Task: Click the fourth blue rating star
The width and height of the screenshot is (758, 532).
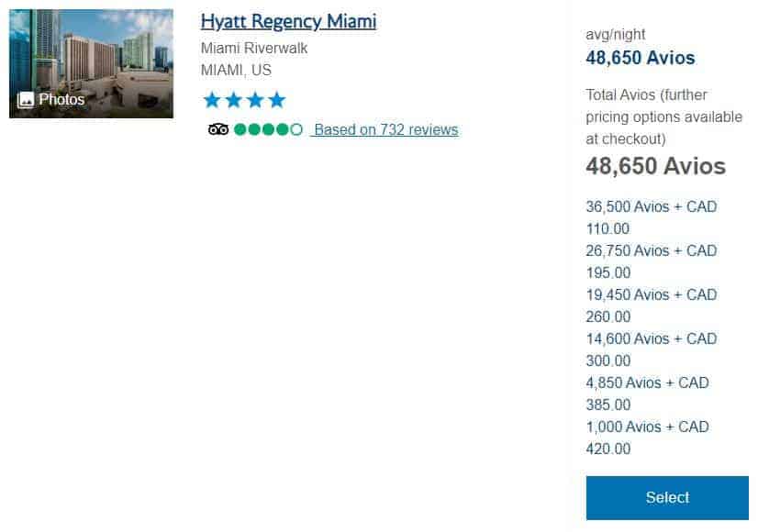Action: [276, 100]
